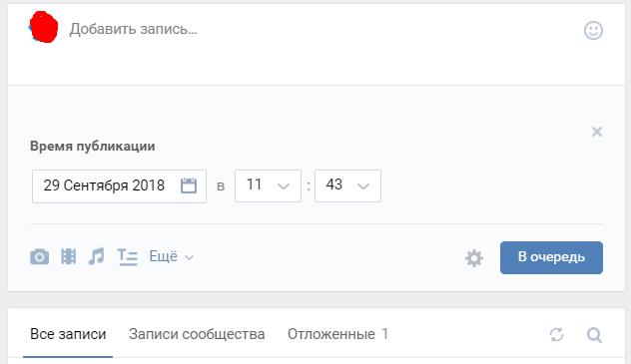Expand the Ещё attachments menu

pyautogui.click(x=171, y=256)
